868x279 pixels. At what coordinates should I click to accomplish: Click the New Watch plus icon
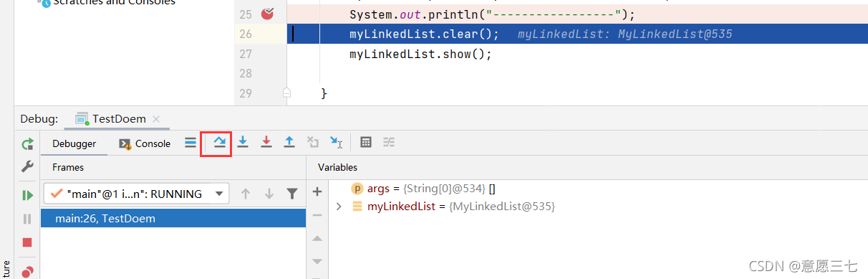(x=318, y=191)
